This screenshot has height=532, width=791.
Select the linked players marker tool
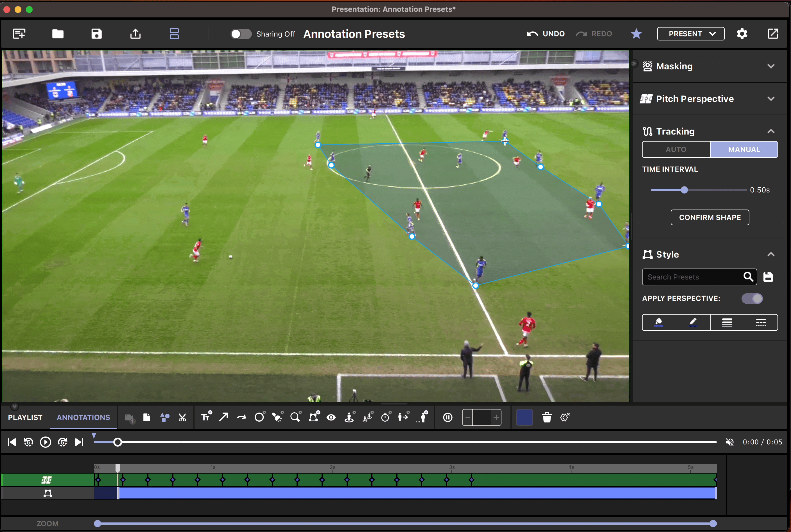tap(368, 417)
